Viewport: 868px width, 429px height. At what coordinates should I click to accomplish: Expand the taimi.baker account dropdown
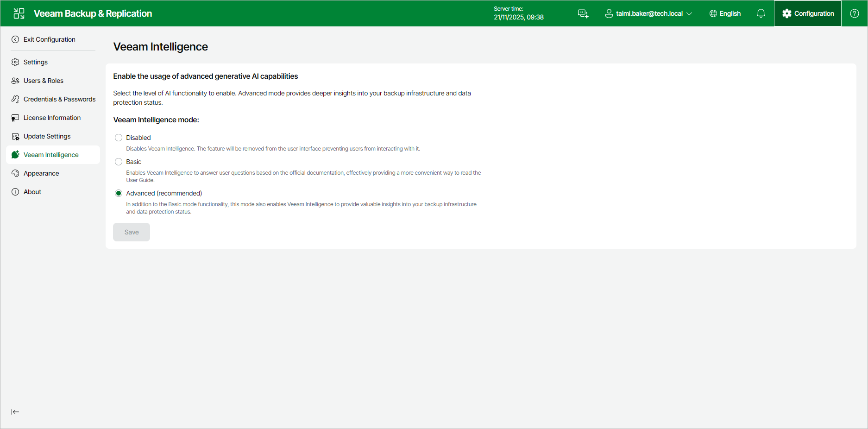tap(648, 13)
